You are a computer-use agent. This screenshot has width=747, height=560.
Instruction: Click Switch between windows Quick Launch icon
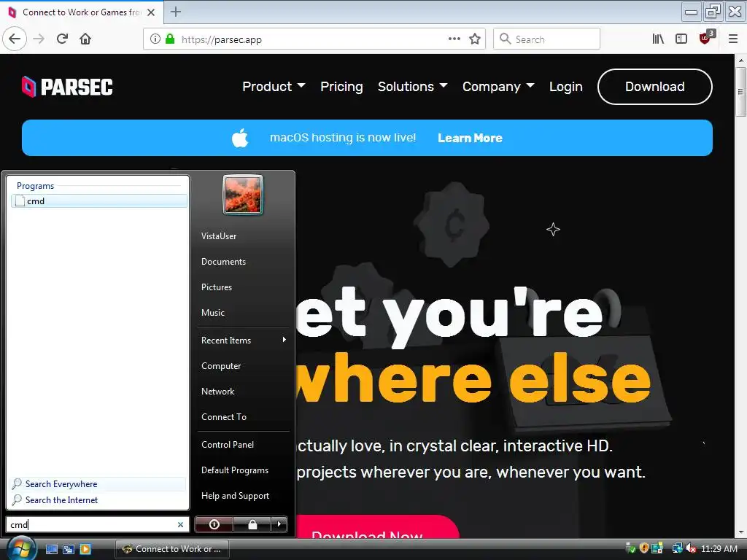tap(68, 549)
